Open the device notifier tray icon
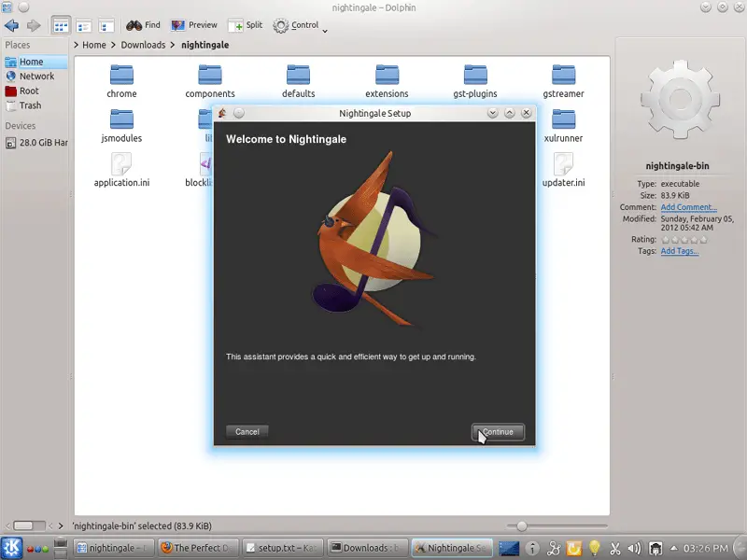Screen dimensions: 747x560 point(656,549)
